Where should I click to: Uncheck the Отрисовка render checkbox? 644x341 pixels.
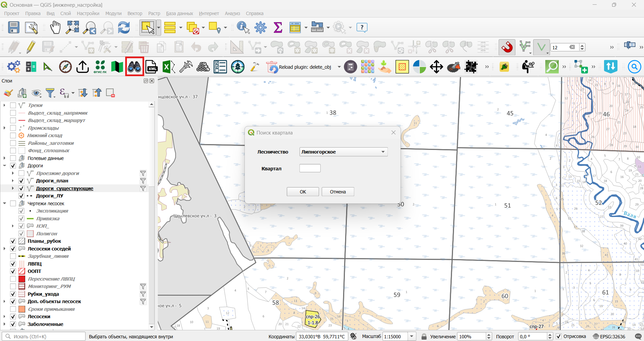tap(559, 336)
